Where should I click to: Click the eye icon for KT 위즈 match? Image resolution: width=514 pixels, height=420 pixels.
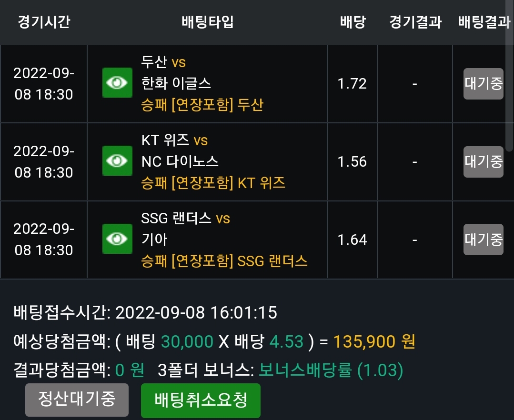click(117, 160)
